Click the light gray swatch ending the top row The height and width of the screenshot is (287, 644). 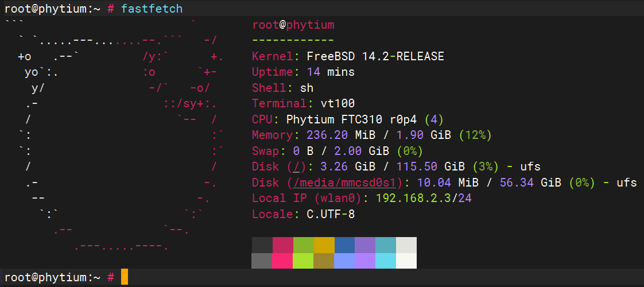click(406, 245)
